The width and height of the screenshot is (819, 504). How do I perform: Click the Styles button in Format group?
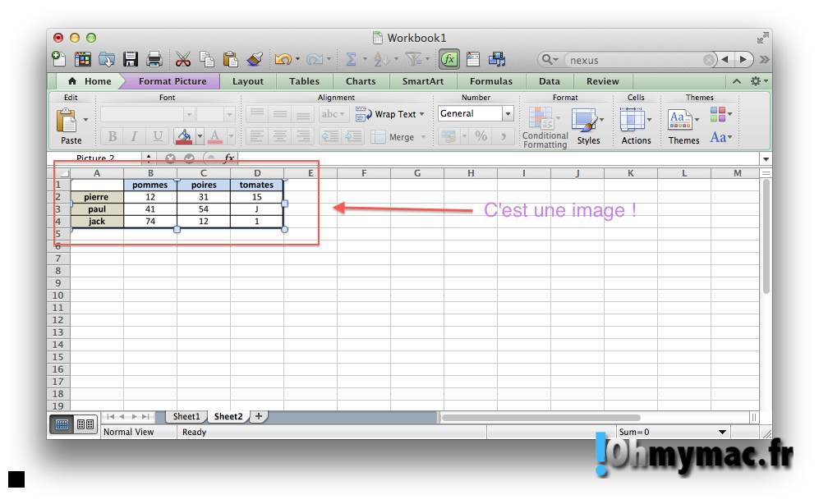tap(588, 126)
